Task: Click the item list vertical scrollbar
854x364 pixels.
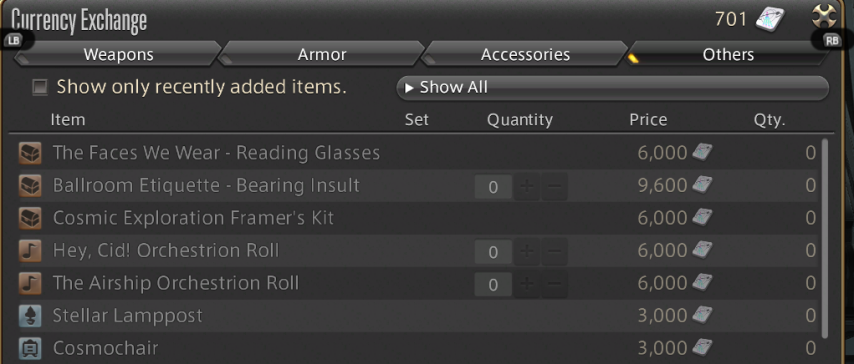Action: point(825,239)
